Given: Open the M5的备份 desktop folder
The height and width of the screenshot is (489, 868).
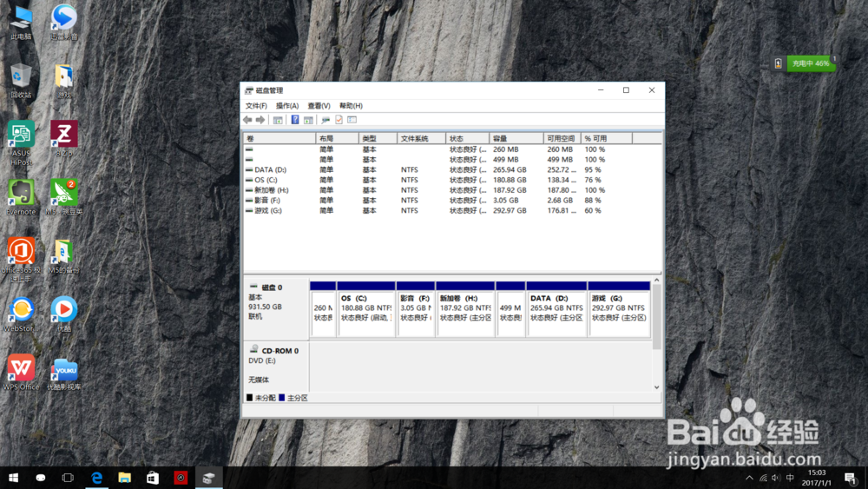Looking at the screenshot, I should coord(63,256).
